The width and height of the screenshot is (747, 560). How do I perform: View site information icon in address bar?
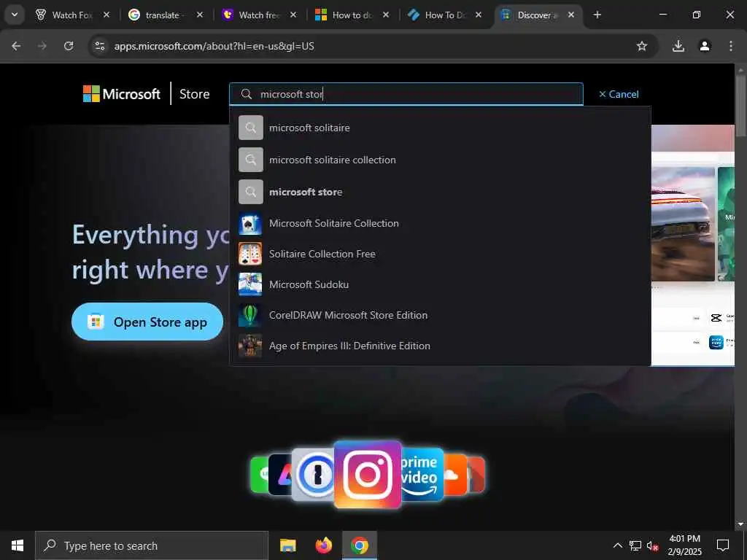tap(99, 46)
